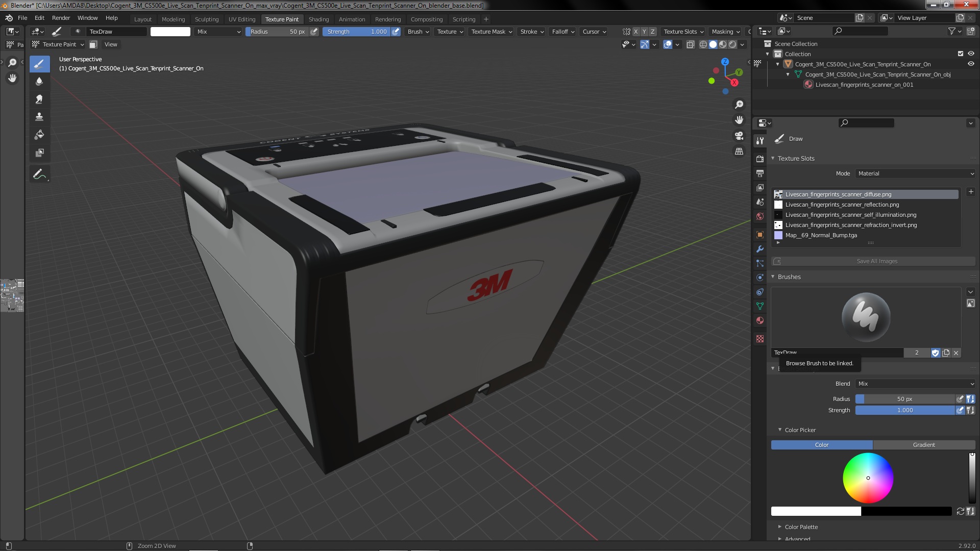
Task: Toggle Collection exclude checkbox in outliner
Action: (x=961, y=54)
